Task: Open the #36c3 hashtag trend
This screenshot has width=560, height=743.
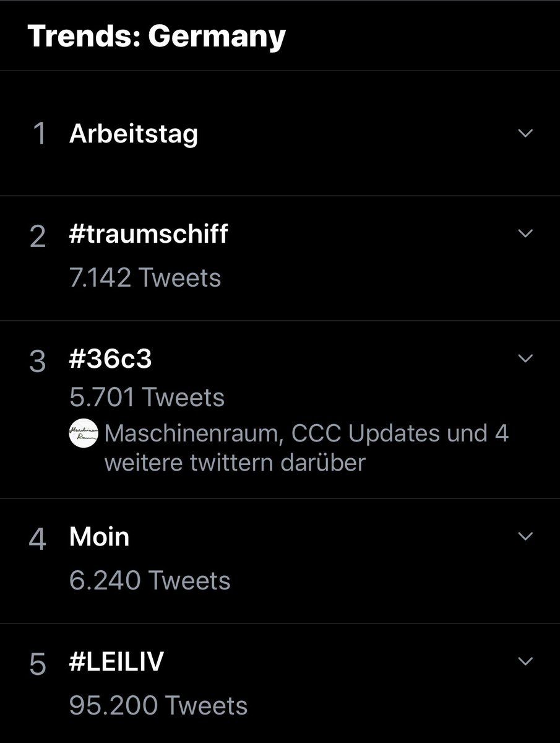Action: click(110, 359)
